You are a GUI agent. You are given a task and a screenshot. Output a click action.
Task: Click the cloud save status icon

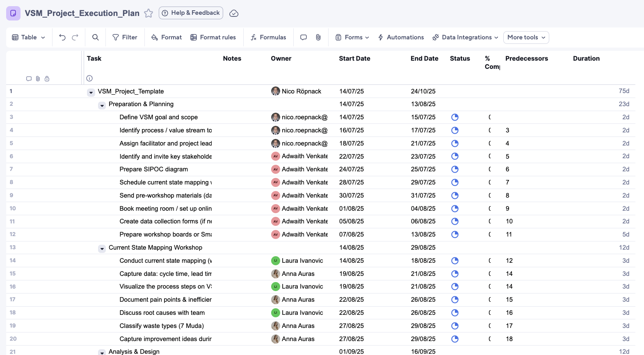[234, 13]
